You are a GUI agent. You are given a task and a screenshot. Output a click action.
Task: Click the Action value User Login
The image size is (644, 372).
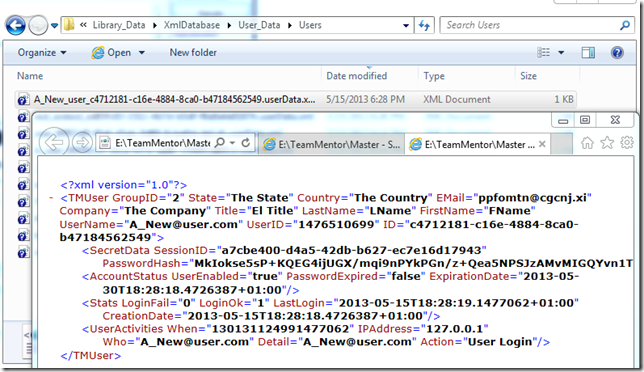(x=500, y=342)
